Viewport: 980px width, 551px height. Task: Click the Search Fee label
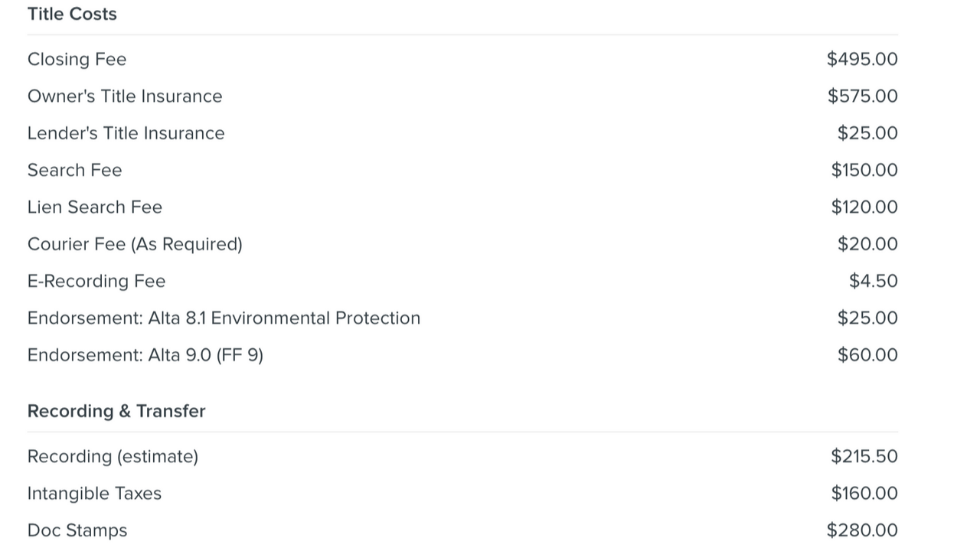(x=75, y=170)
